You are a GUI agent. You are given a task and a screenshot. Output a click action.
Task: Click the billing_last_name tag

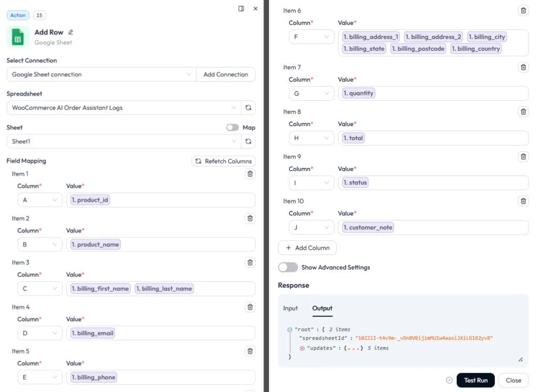(164, 289)
